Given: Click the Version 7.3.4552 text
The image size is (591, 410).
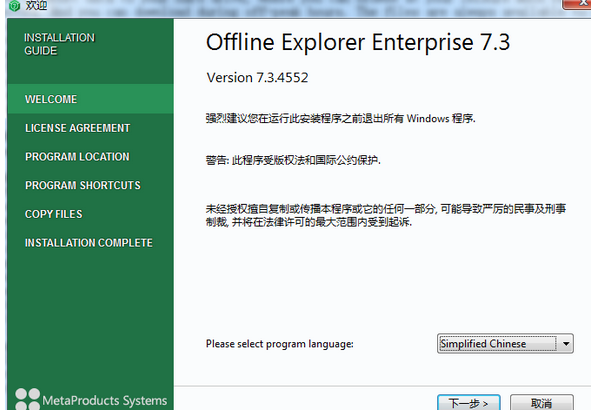Looking at the screenshot, I should [x=257, y=78].
